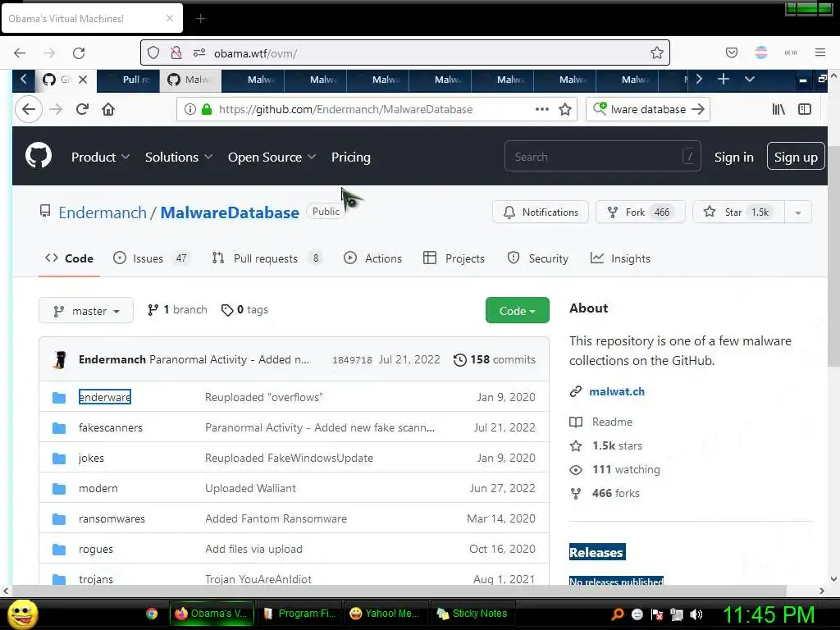Fork the repository
This screenshot has height=630, width=840.
(x=640, y=212)
